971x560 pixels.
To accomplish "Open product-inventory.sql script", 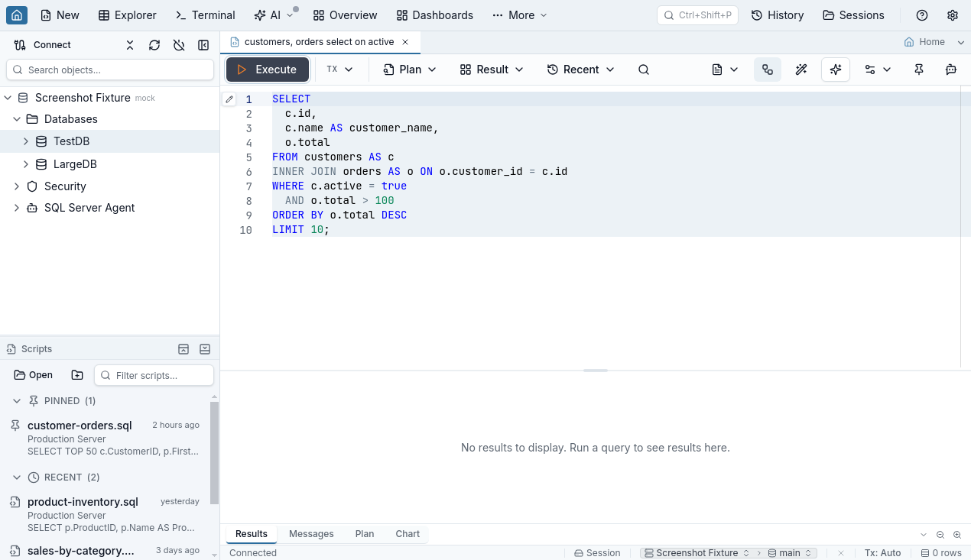I will click(105, 514).
